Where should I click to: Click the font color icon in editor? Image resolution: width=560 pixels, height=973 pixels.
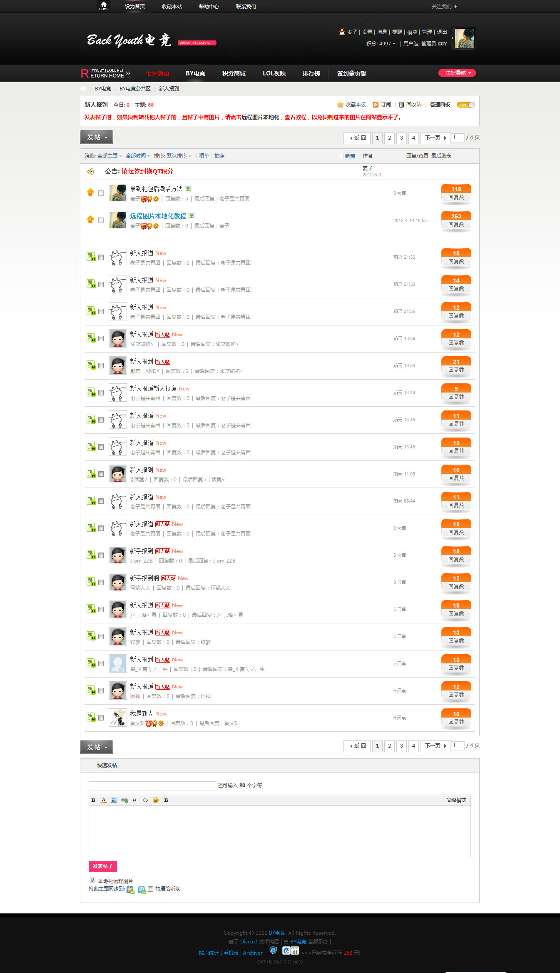(x=104, y=800)
